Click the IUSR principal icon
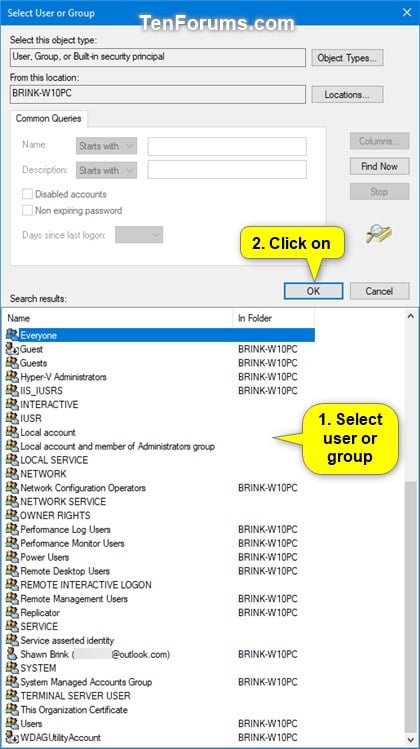The image size is (420, 749). coord(12,418)
